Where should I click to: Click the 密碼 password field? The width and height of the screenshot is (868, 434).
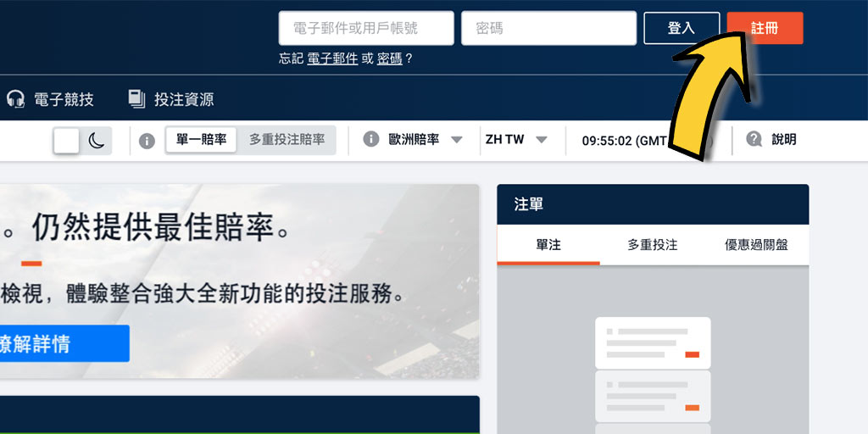(x=548, y=28)
